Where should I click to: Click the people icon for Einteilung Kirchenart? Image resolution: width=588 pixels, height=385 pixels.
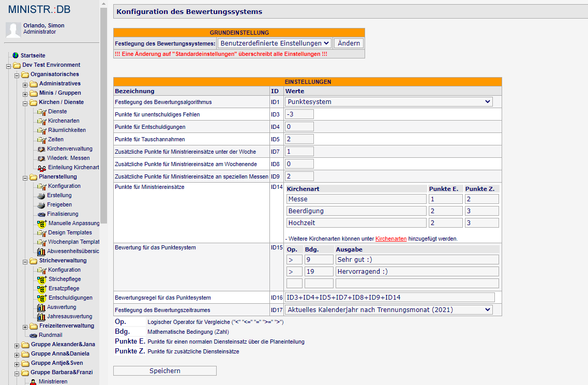coord(41,168)
